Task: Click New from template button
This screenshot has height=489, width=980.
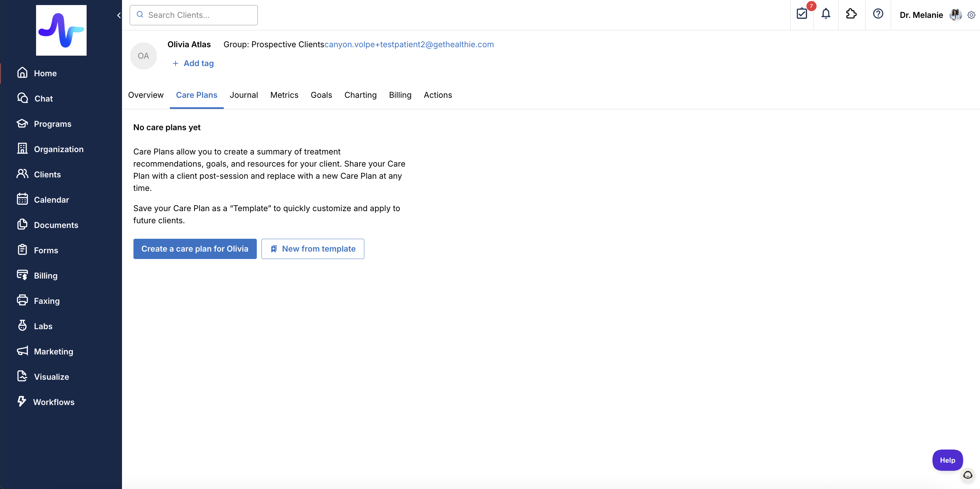Action: [x=313, y=249]
